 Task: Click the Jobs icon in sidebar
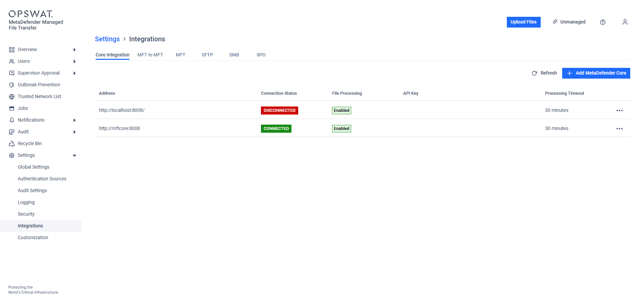[x=12, y=108]
